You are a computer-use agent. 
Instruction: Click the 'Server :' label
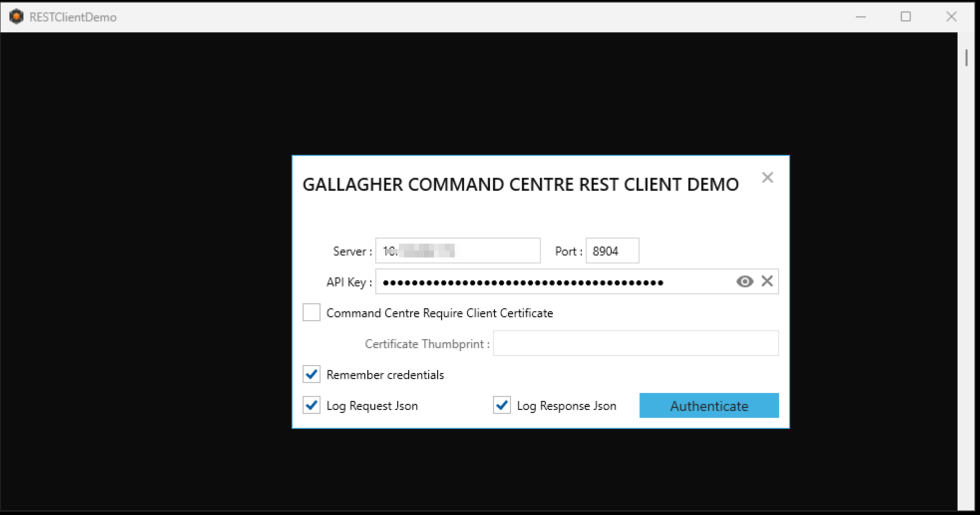[x=352, y=251]
